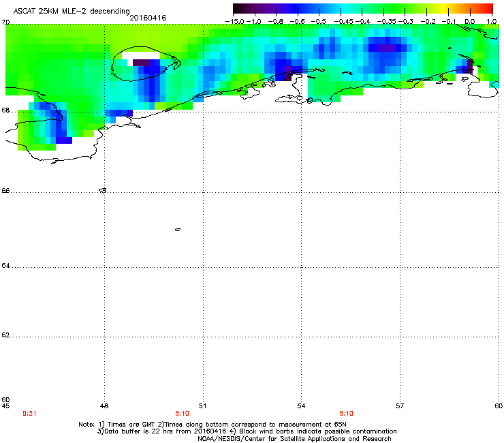Click the red time stamp below longitude 51
This screenshot has width=504, height=443.
pyautogui.click(x=182, y=414)
